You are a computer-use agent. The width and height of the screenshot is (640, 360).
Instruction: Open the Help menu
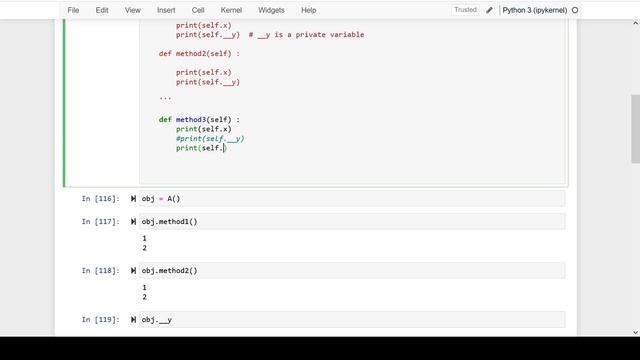(309, 10)
